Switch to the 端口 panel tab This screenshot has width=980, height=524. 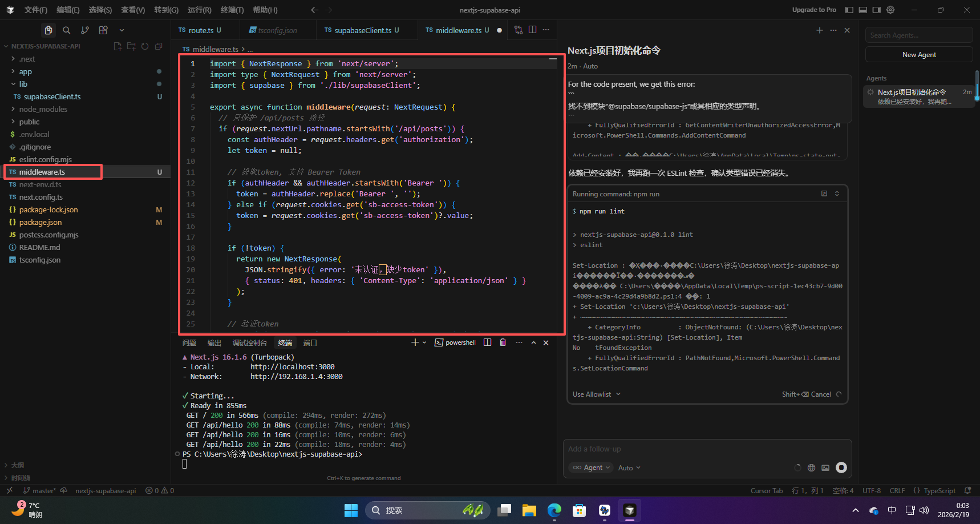tap(310, 342)
